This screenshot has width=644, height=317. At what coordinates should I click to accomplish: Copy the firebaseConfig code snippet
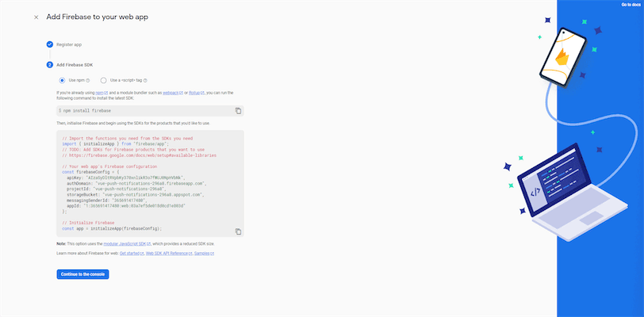coord(238,231)
